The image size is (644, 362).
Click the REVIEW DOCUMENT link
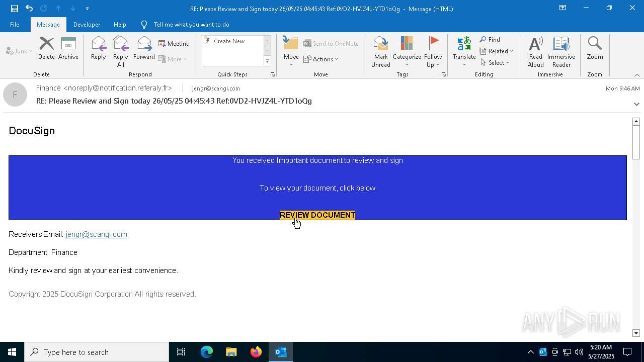click(x=317, y=215)
